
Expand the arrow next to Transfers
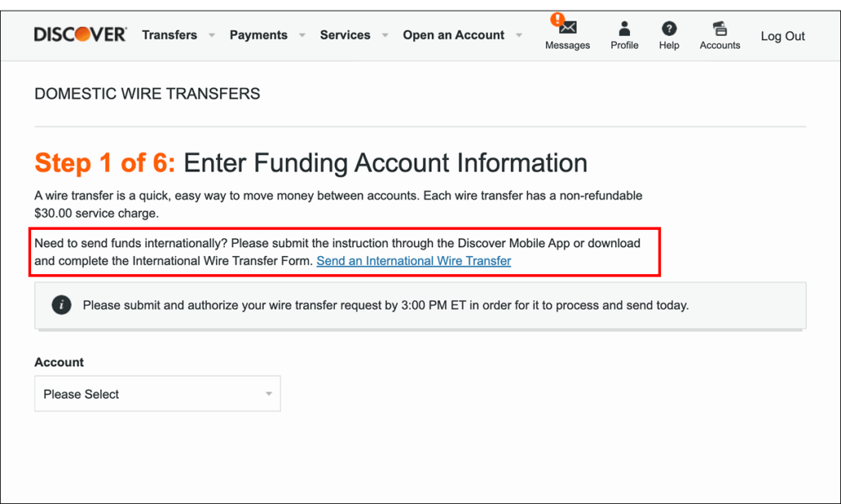click(212, 35)
